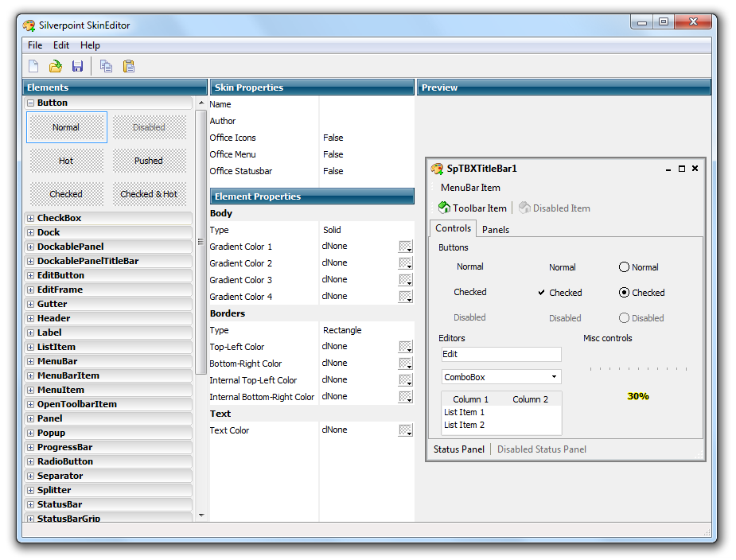This screenshot has height=560, width=736.
Task: Expand the EditFrame element group
Action: (30, 290)
